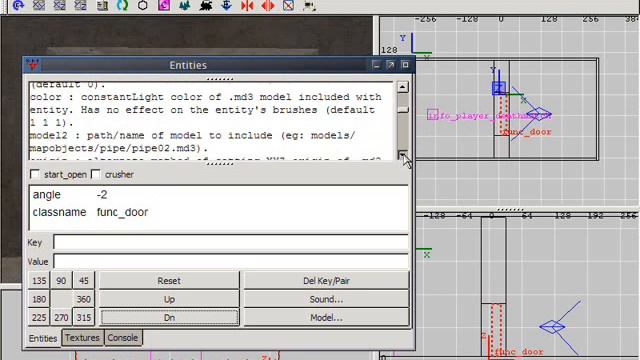The width and height of the screenshot is (640, 360).
Task: Click the splitter grip between 2D views
Action: click(x=510, y=209)
